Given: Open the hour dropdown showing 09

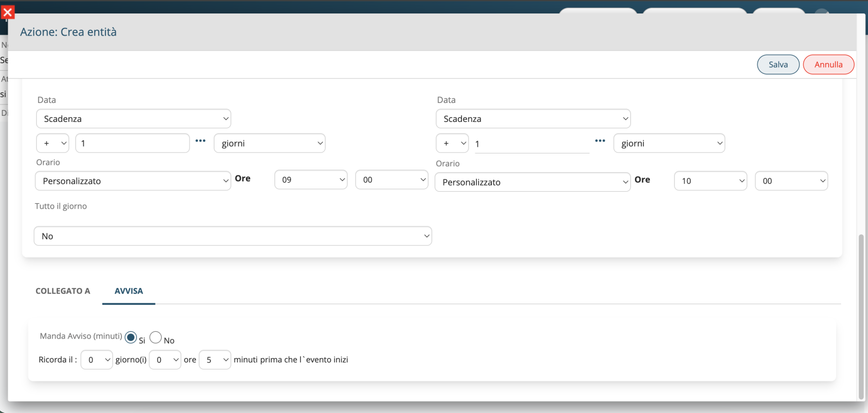Looking at the screenshot, I should [311, 180].
